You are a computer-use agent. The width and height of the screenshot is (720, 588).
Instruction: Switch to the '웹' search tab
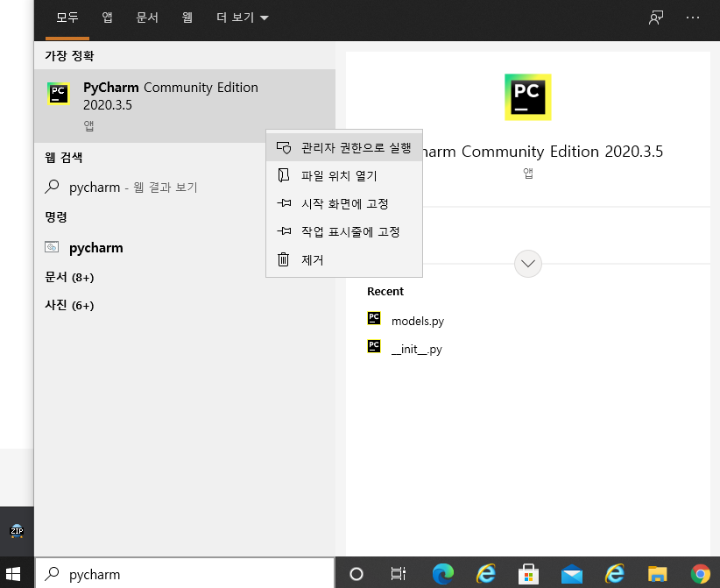coord(187,18)
